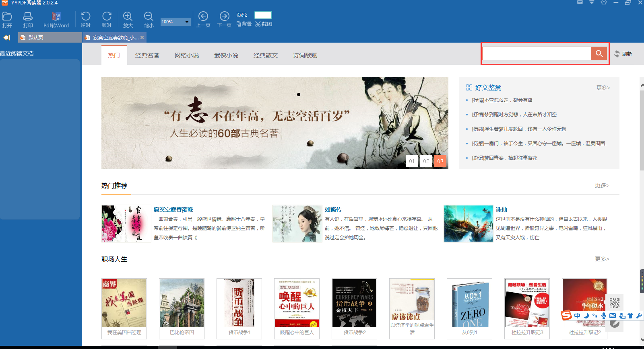Click the 刷新 refresh button
The image size is (644, 349).
pos(623,54)
